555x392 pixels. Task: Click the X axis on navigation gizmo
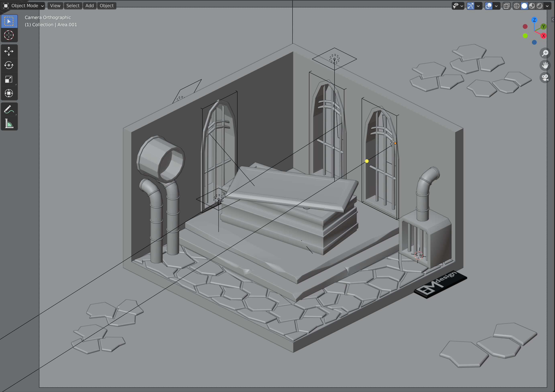pos(543,36)
